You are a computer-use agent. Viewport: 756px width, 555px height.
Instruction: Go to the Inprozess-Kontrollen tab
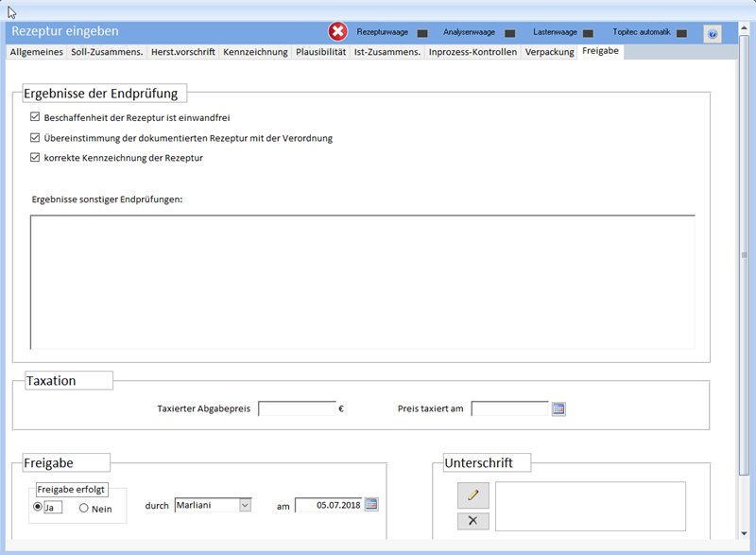coord(472,52)
